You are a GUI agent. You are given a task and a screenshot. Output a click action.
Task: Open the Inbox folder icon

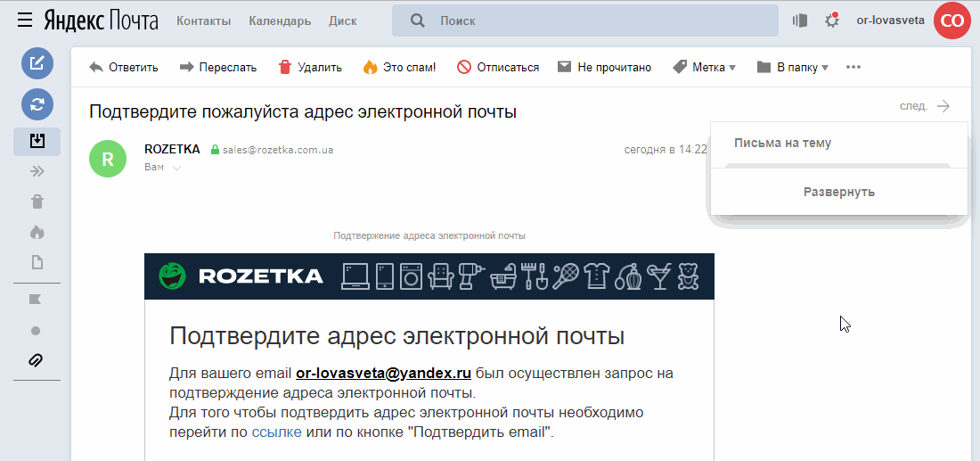pyautogui.click(x=37, y=142)
